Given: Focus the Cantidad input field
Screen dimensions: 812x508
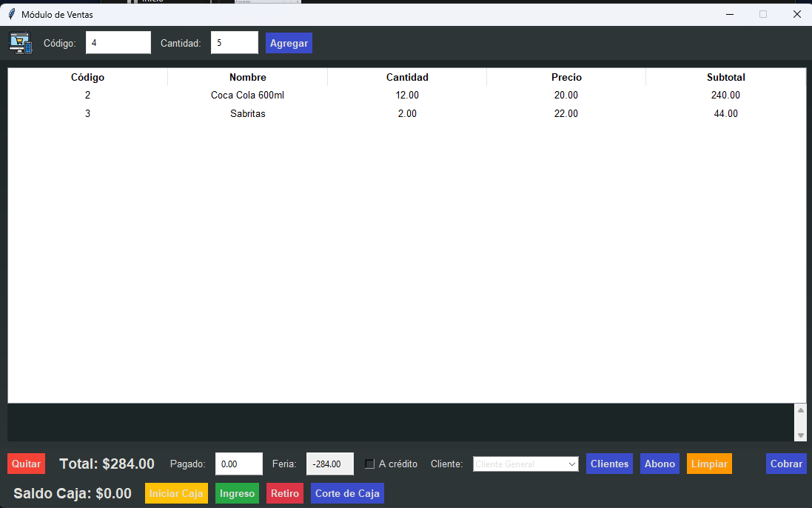Looking at the screenshot, I should click(235, 42).
